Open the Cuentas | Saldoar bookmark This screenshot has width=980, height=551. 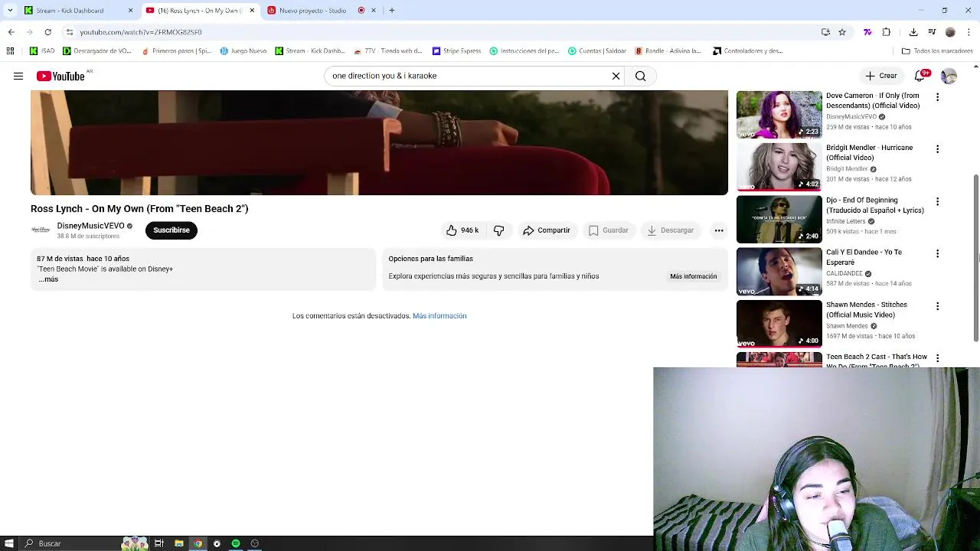tap(597, 51)
